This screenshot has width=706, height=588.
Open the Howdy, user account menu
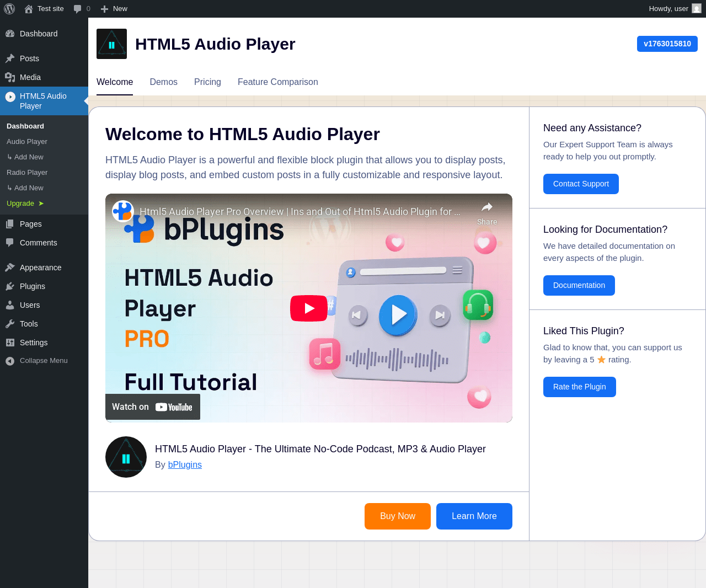tap(675, 9)
